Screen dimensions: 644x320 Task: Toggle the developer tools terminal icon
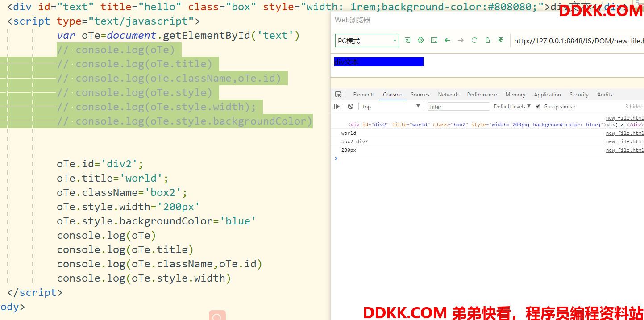click(434, 40)
